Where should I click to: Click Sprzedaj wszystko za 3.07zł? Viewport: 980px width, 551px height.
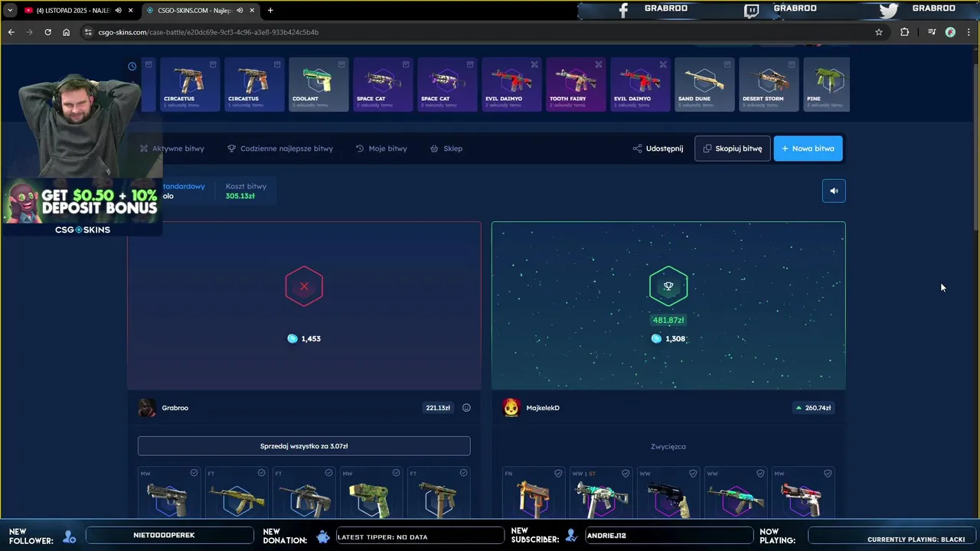tap(304, 446)
